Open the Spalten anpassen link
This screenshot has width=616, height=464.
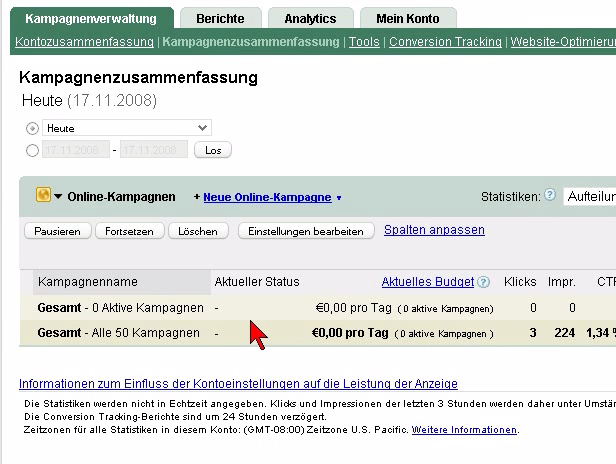point(434,230)
